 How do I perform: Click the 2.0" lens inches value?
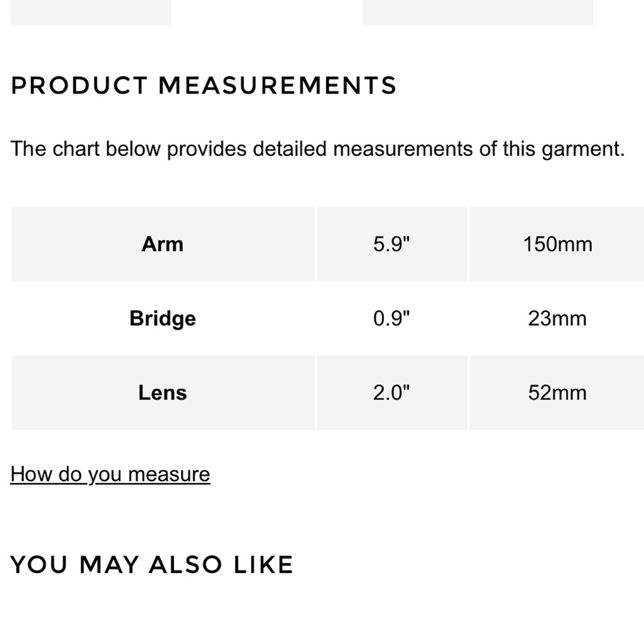pyautogui.click(x=392, y=393)
